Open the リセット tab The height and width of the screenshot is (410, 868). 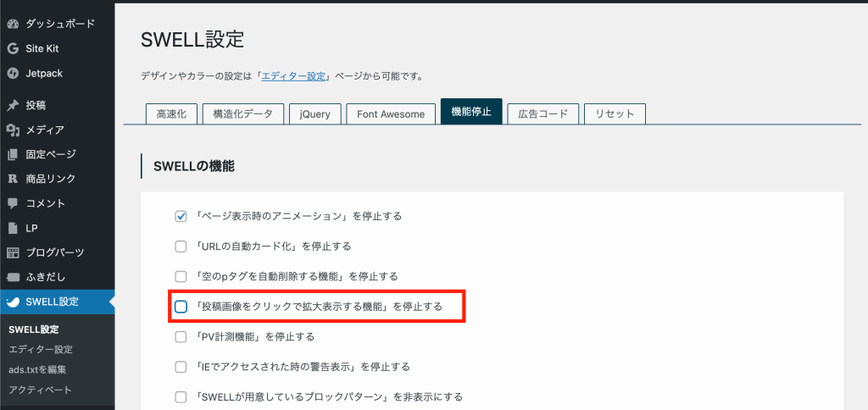coord(615,114)
